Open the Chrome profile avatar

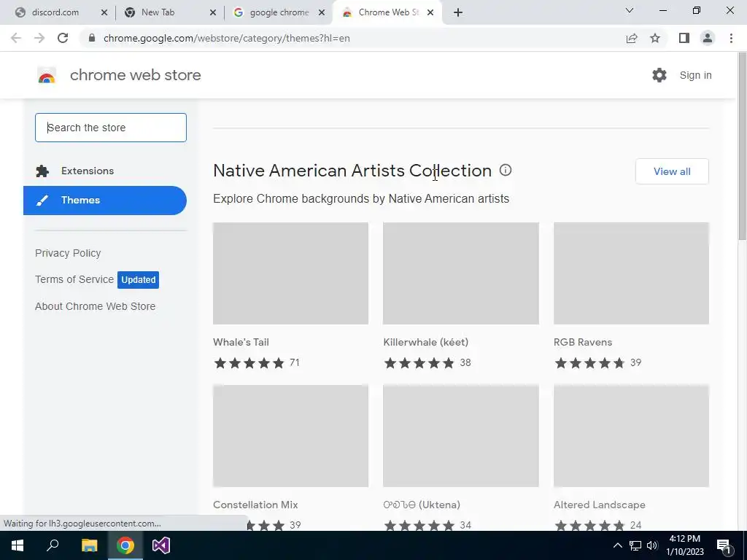click(708, 38)
